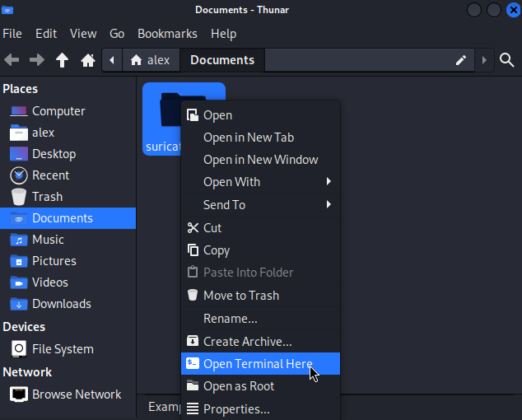Click the Devices section header

tap(24, 327)
